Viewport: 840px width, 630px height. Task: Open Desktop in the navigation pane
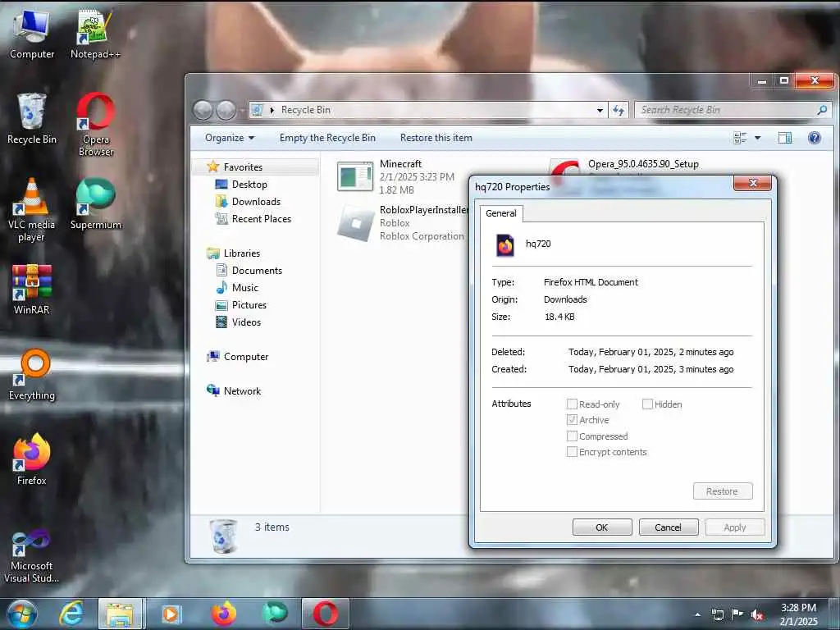point(249,185)
